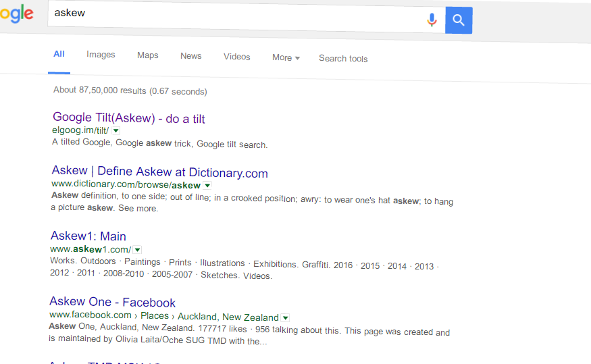Viewport: 591px width, 364px height.
Task: Open Askew One - Facebook result
Action: click(x=112, y=302)
